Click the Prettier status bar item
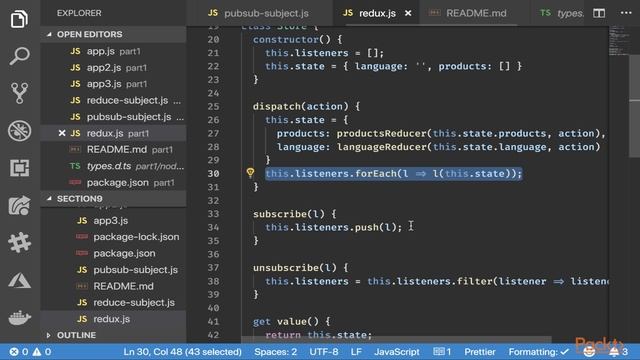Image resolution: width=640 pixels, height=360 pixels. [x=480, y=352]
